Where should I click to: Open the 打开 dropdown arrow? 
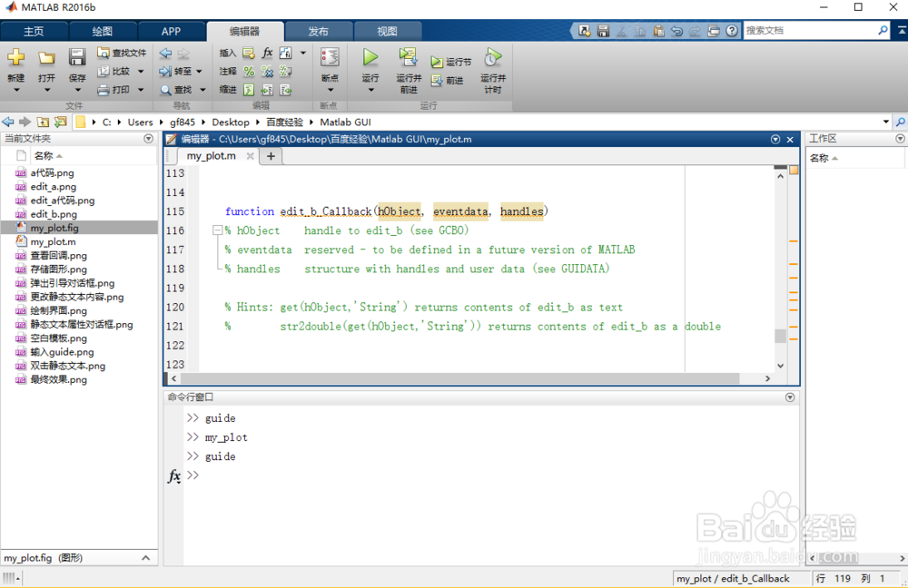[46, 90]
